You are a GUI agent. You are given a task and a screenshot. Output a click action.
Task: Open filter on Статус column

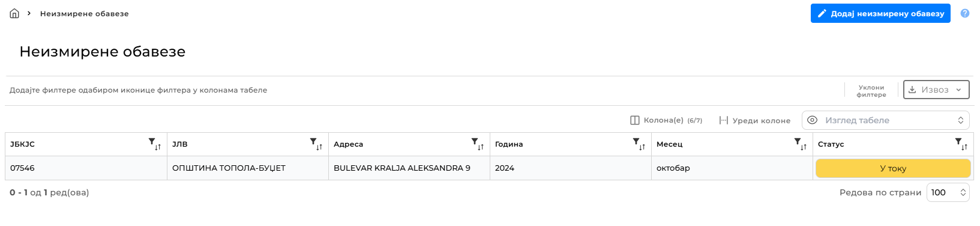pyautogui.click(x=958, y=142)
